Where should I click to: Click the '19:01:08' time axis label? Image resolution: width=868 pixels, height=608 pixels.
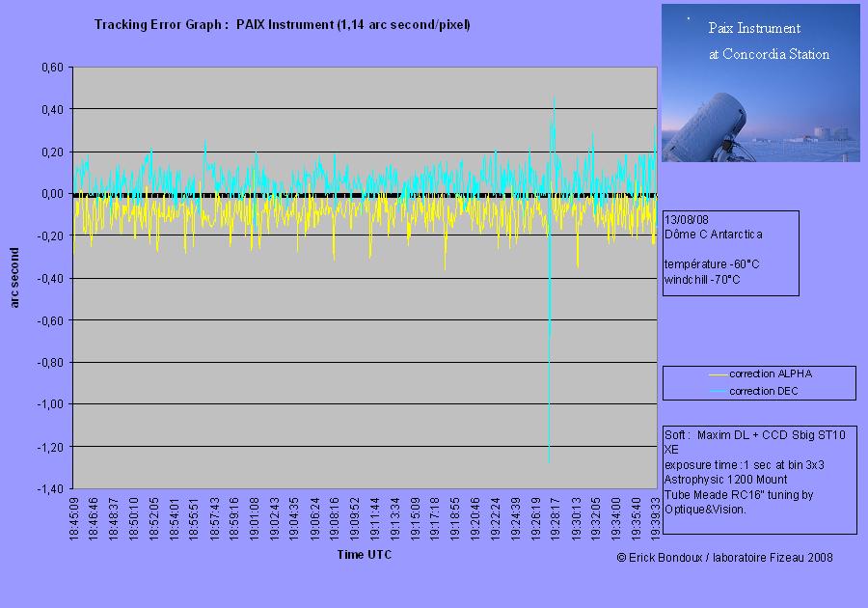255,518
